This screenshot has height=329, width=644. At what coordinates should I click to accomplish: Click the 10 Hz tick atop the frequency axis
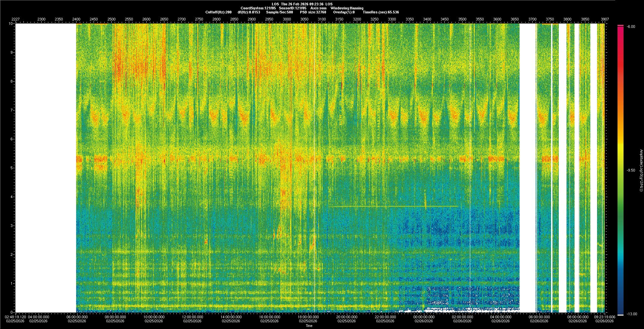pyautogui.click(x=11, y=24)
